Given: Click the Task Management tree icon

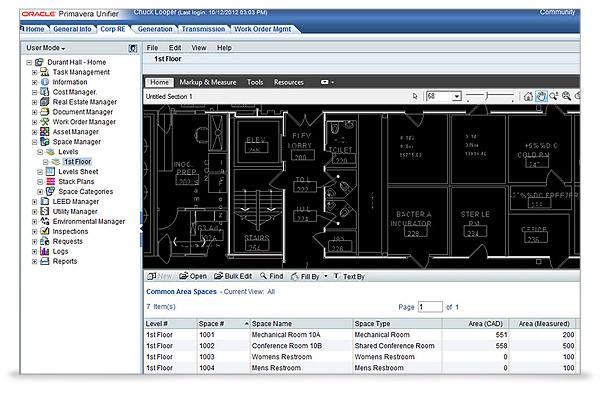Looking at the screenshot, I should coord(45,72).
